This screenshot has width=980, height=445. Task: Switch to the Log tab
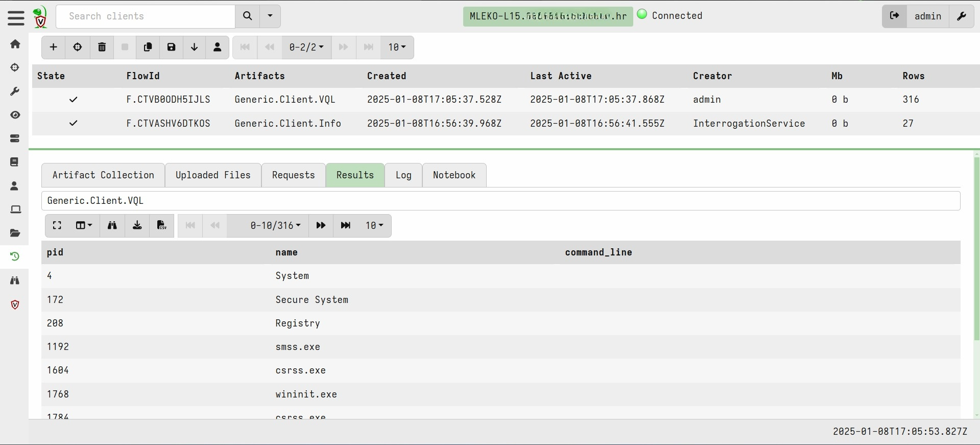pos(403,175)
